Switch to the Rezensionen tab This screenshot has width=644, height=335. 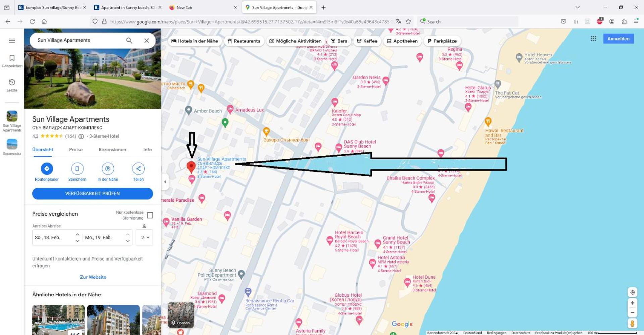click(x=112, y=150)
